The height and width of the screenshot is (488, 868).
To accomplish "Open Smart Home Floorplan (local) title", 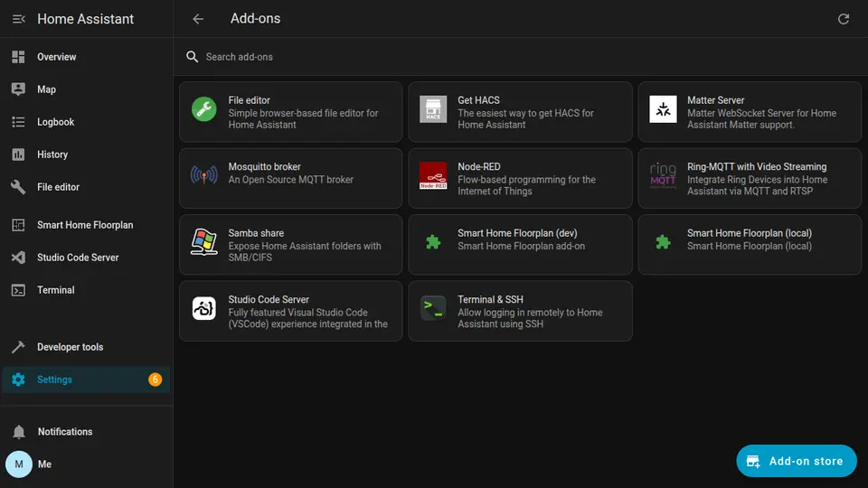I will click(749, 233).
